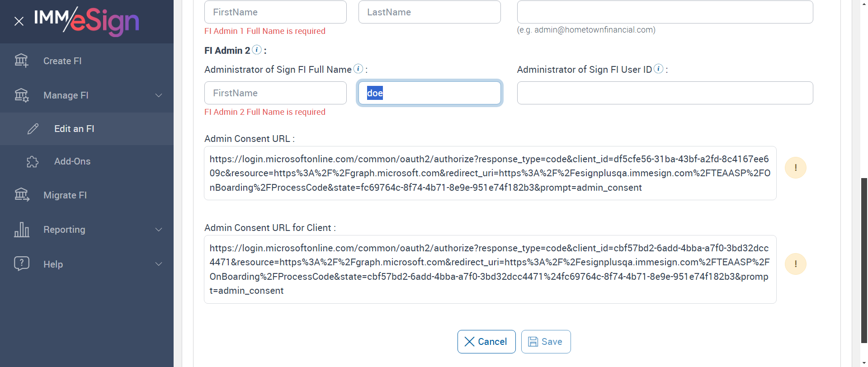Screen dimensions: 868x367
Task: Click info icon beside Sign FI Full Name
Action: (358, 69)
